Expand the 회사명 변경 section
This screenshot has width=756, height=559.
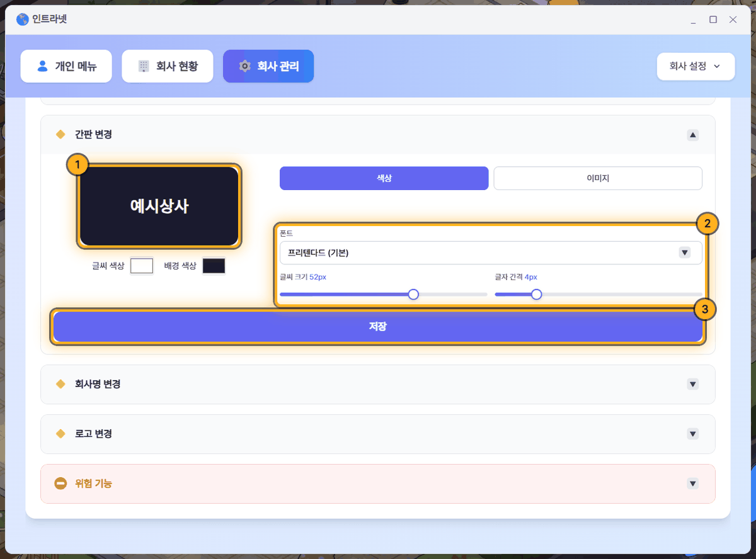378,384
